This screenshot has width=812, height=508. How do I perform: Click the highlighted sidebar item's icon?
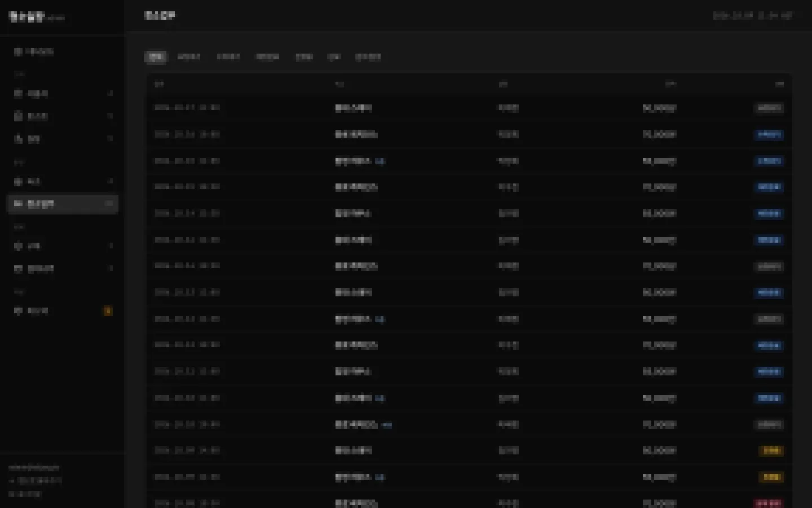(x=18, y=204)
